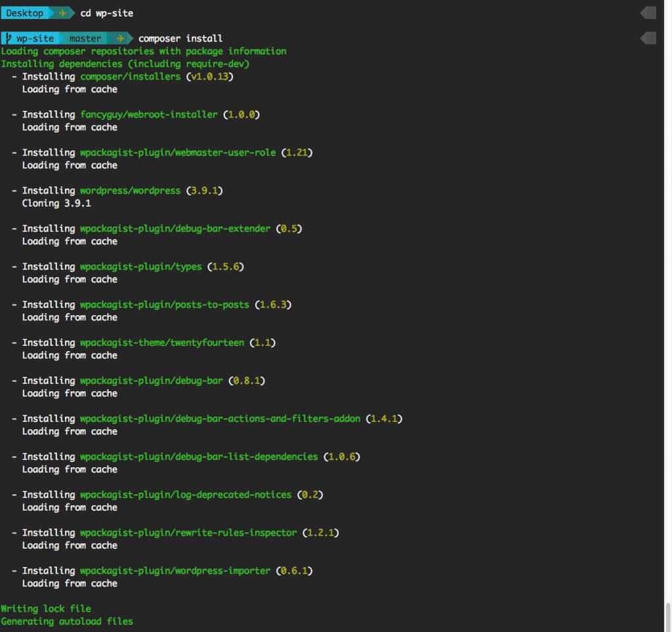
Task: Click version 1.1 of the twentyfourteen theme
Action: click(x=262, y=343)
